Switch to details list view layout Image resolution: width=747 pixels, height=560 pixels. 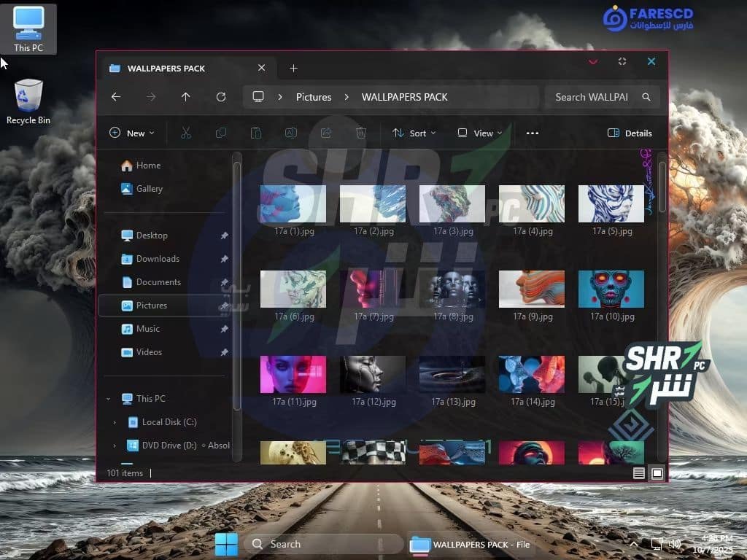[639, 473]
